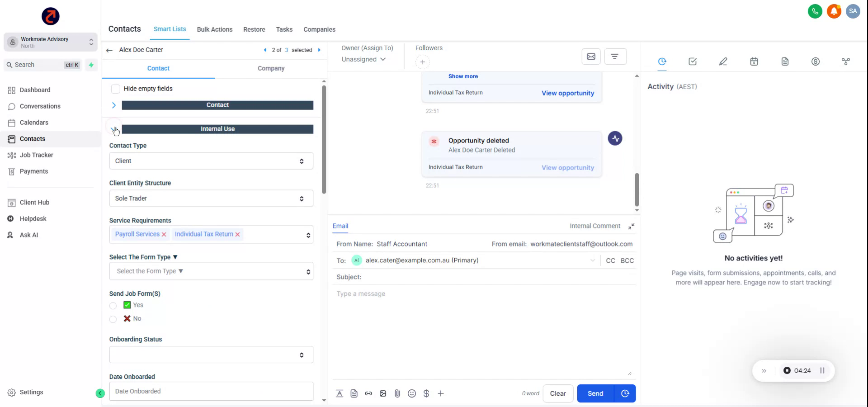Click the Send button
The image size is (868, 407).
click(595, 393)
